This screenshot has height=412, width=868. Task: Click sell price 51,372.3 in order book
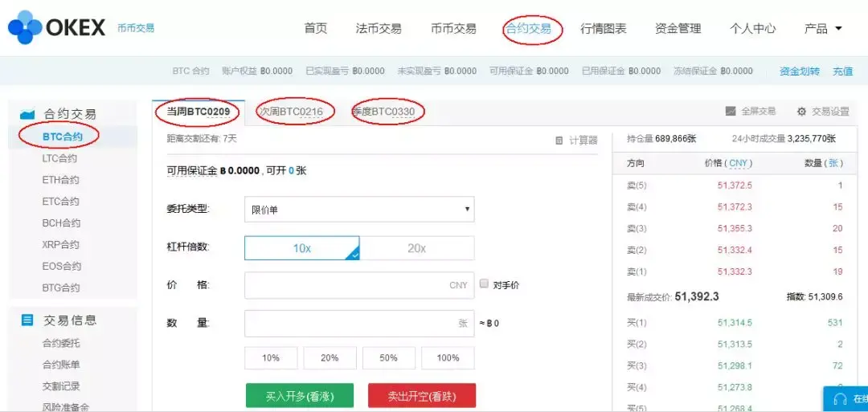click(x=735, y=207)
